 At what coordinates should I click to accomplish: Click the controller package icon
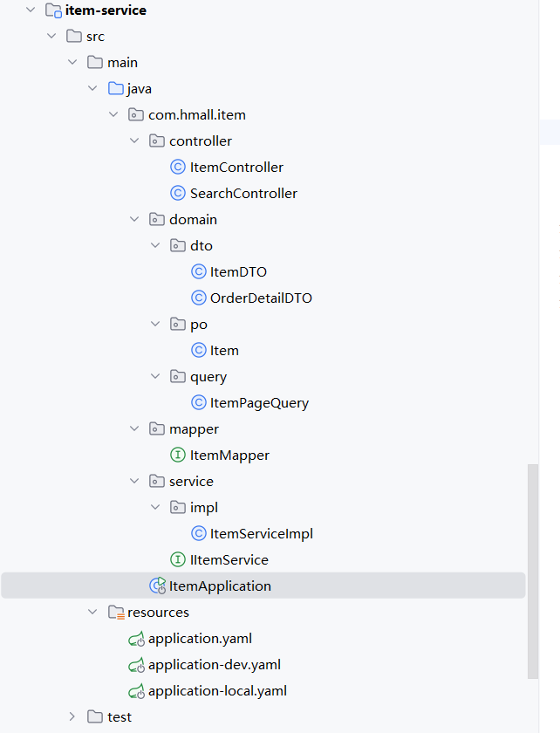pos(157,140)
